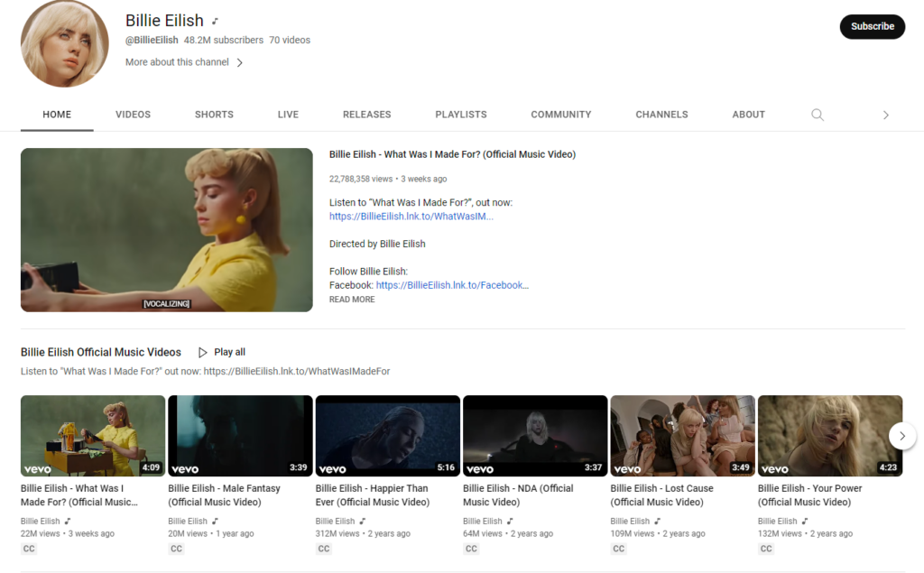Image resolution: width=924 pixels, height=573 pixels.
Task: Open the Your Power thumbnail
Action: point(830,436)
